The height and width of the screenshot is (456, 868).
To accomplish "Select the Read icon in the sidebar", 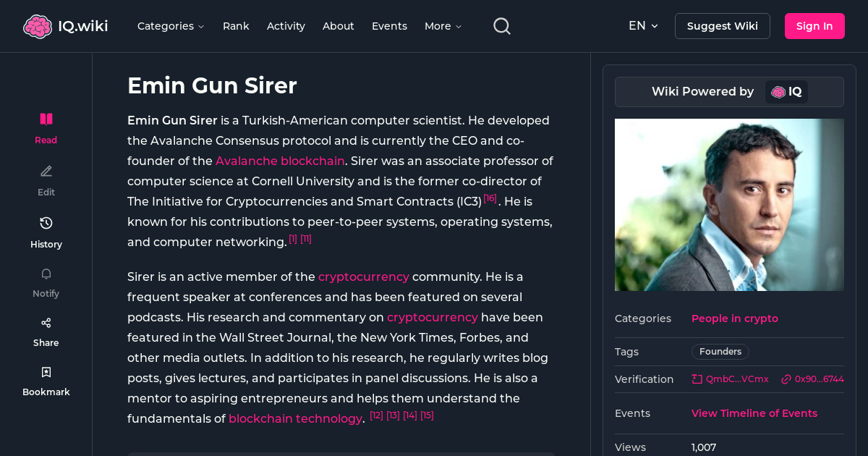I will point(46,119).
